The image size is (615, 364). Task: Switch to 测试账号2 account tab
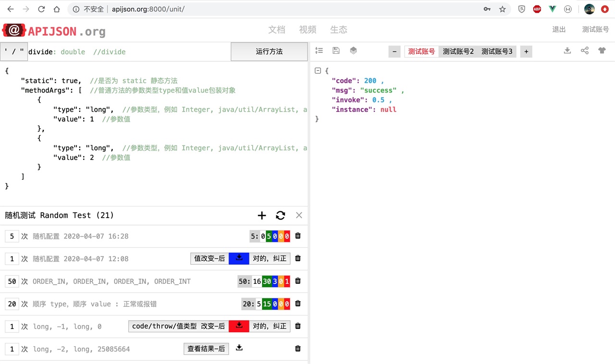pos(457,51)
